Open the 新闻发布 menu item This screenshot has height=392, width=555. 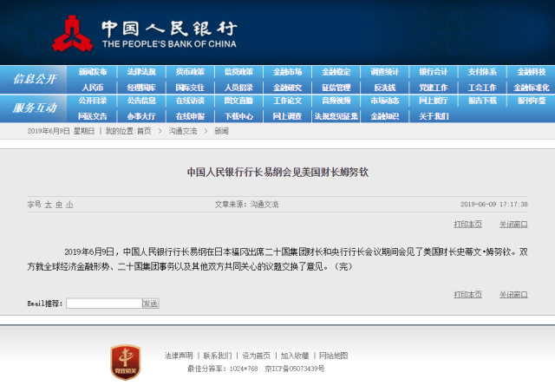[93, 72]
